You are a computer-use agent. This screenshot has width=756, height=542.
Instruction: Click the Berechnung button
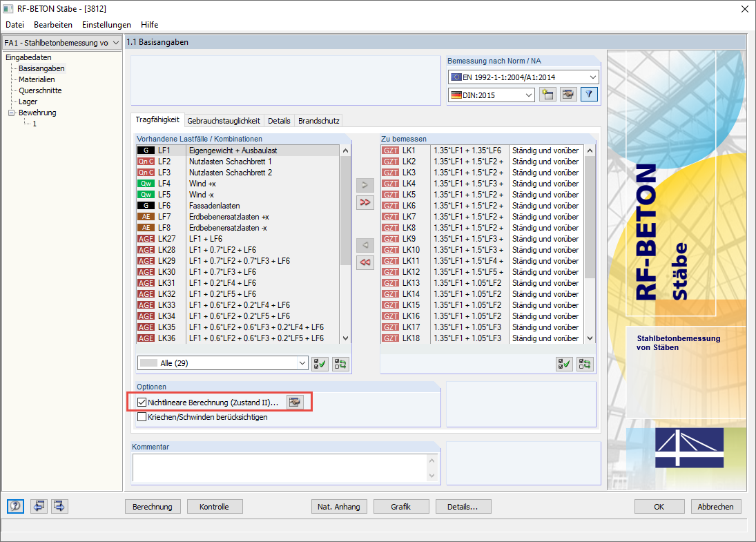point(153,507)
